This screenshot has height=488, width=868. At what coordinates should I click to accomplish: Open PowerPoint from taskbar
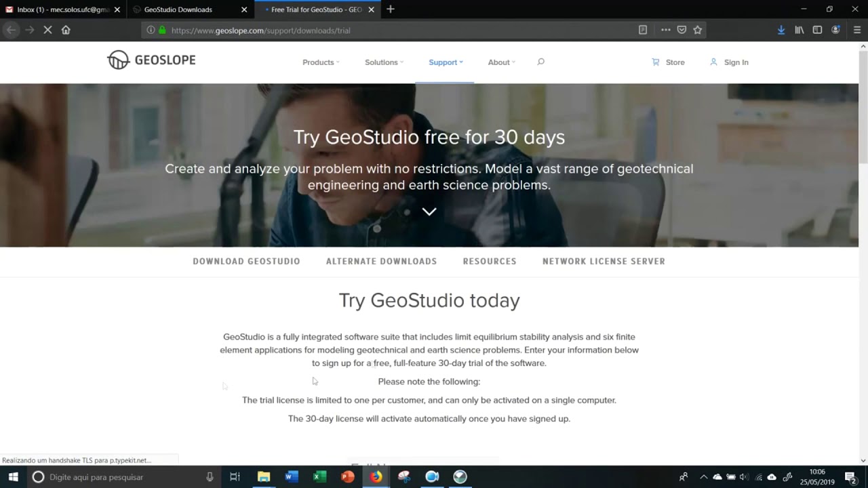tap(348, 476)
